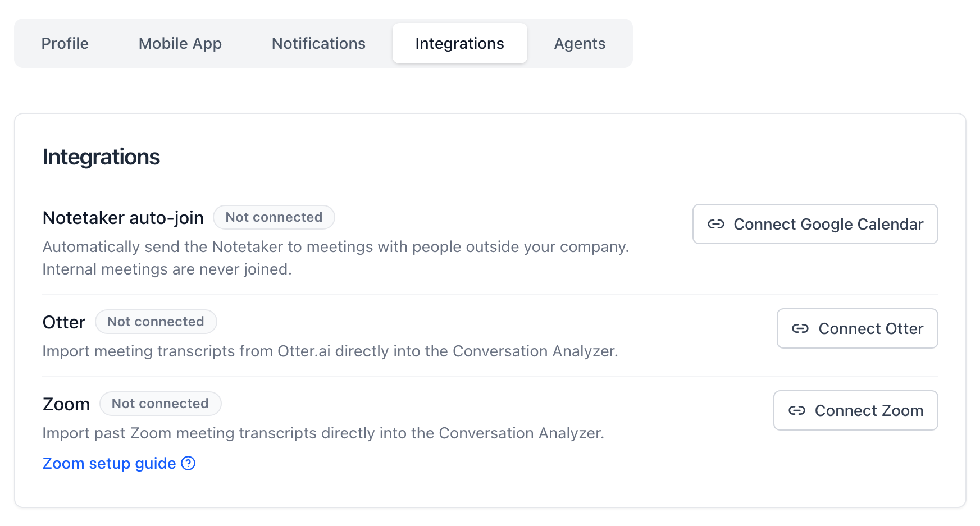The height and width of the screenshot is (526, 980).
Task: Click the text 'Internal meetings are never joined.'
Action: [167, 269]
